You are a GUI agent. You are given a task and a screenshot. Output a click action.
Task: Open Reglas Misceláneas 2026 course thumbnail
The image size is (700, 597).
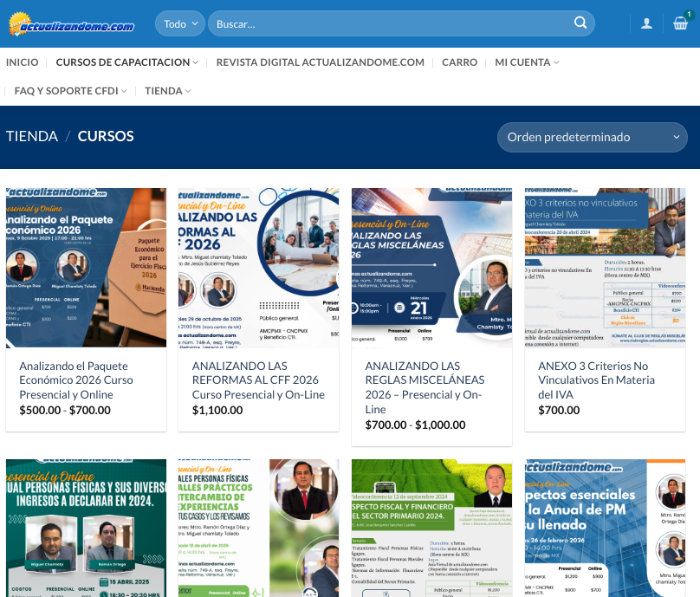tap(431, 268)
